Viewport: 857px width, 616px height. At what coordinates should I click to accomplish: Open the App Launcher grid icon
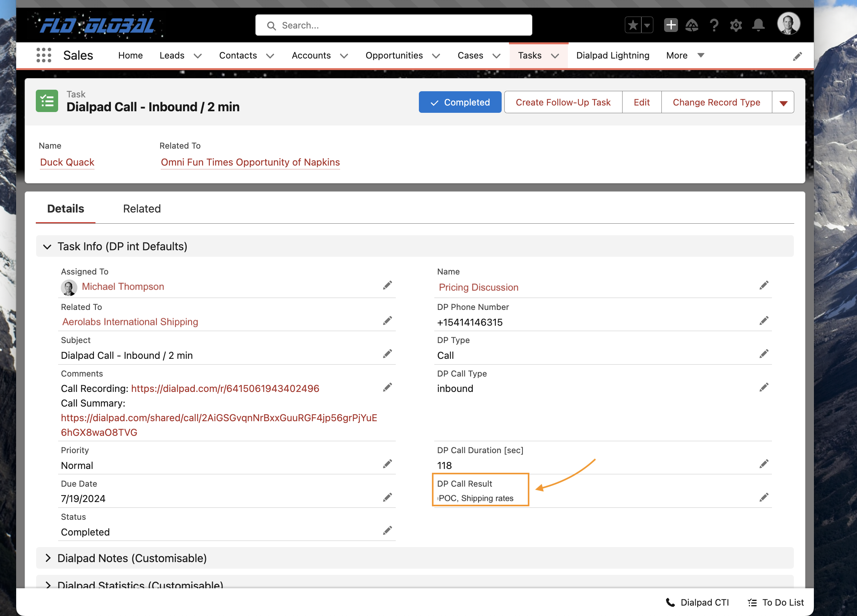coord(44,55)
